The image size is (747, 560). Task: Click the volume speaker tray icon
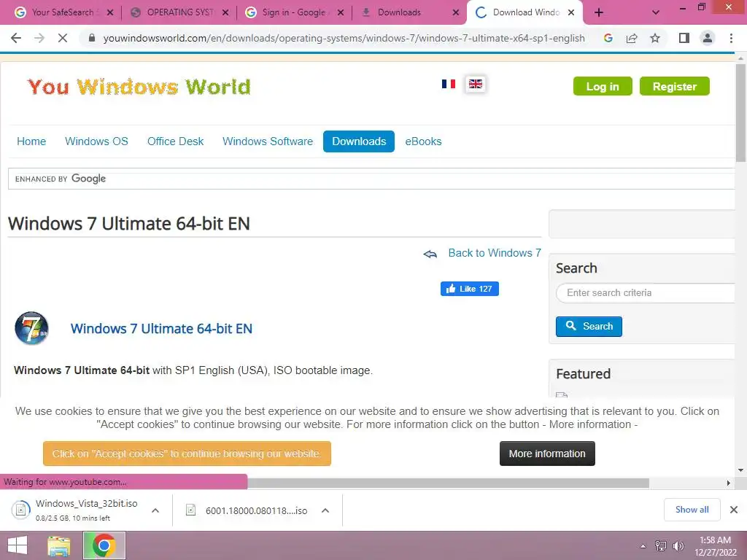click(x=678, y=545)
